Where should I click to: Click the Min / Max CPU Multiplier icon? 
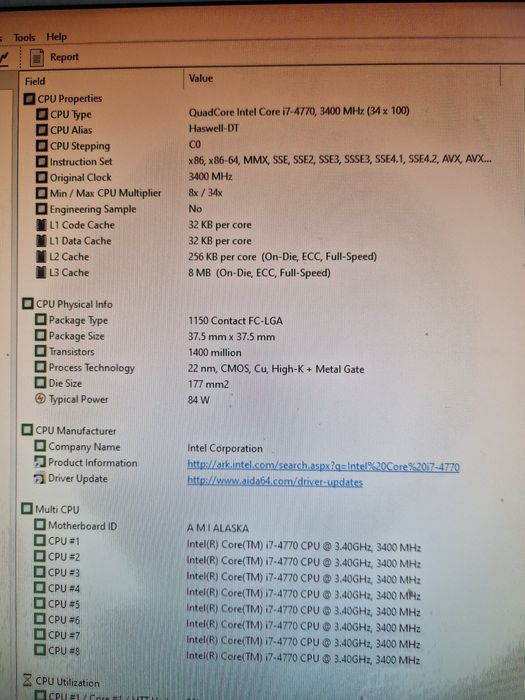[x=42, y=193]
